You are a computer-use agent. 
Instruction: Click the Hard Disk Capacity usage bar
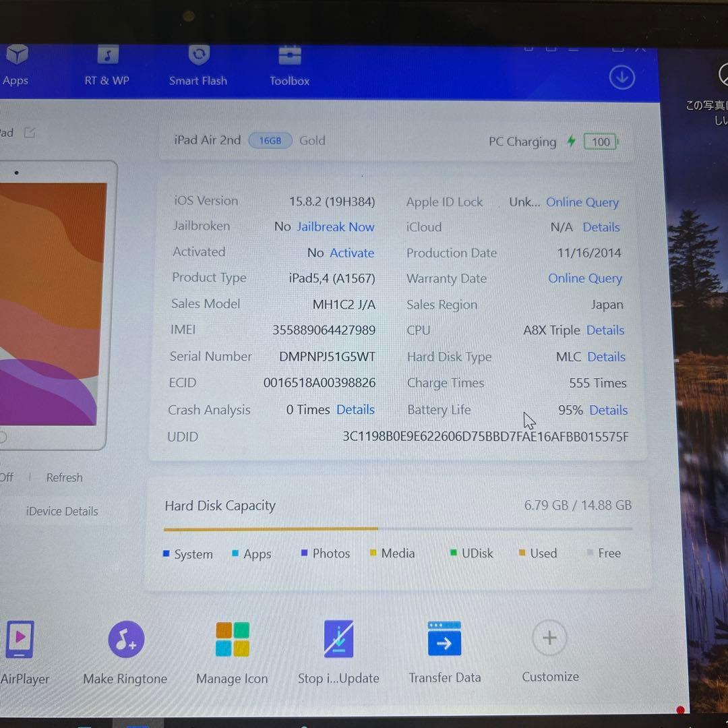pos(398,529)
